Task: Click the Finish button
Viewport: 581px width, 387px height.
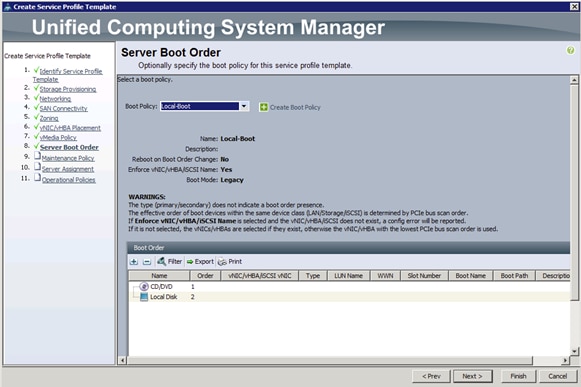Action: click(518, 376)
